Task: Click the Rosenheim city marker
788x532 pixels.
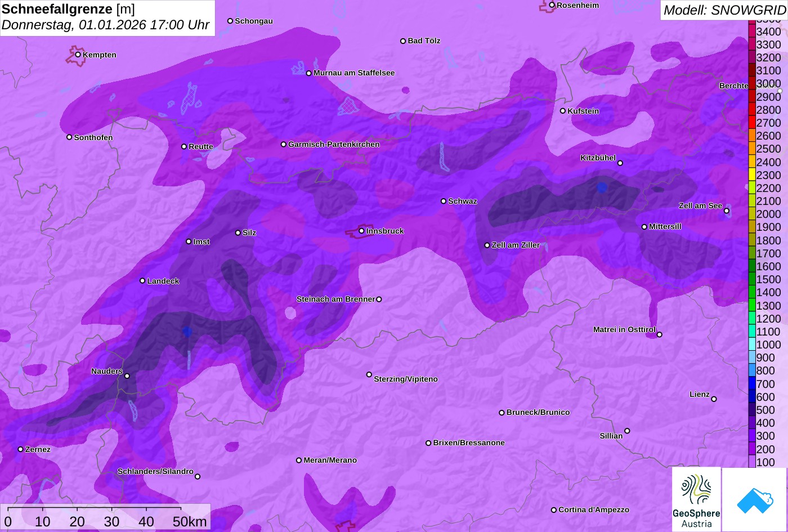Action: coord(552,5)
